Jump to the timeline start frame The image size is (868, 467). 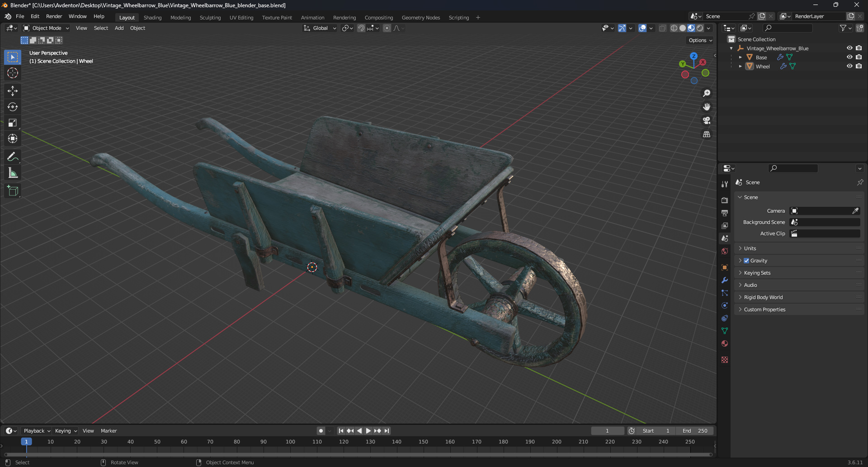(341, 431)
